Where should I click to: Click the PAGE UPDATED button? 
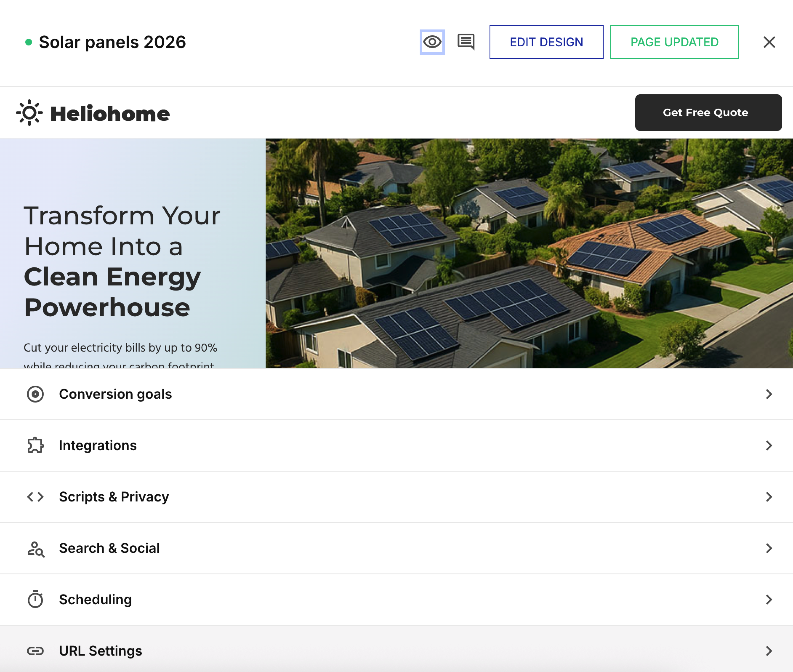pos(674,42)
